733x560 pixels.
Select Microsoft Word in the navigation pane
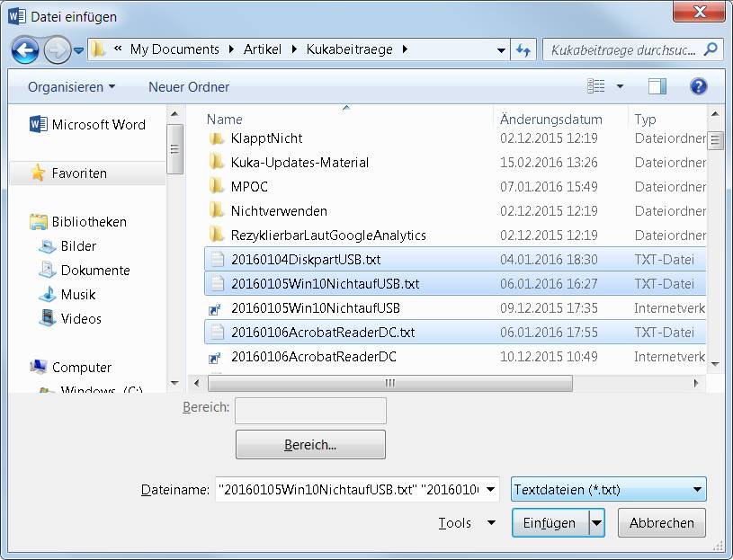coord(87,125)
